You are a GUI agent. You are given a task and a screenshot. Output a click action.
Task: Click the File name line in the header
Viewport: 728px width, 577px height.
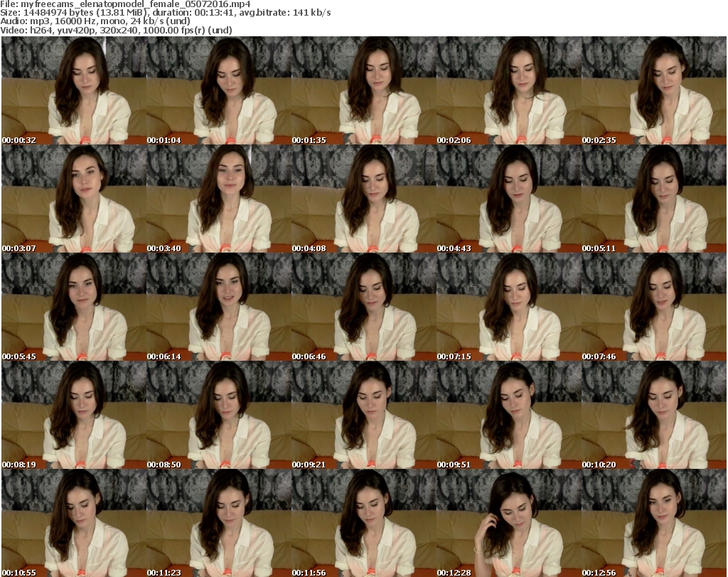click(x=125, y=4)
